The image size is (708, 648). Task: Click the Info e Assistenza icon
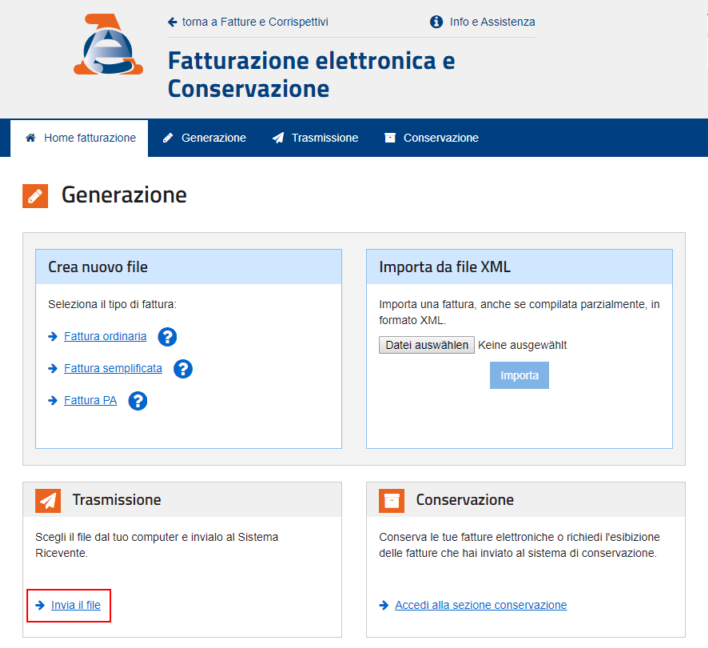[436, 22]
